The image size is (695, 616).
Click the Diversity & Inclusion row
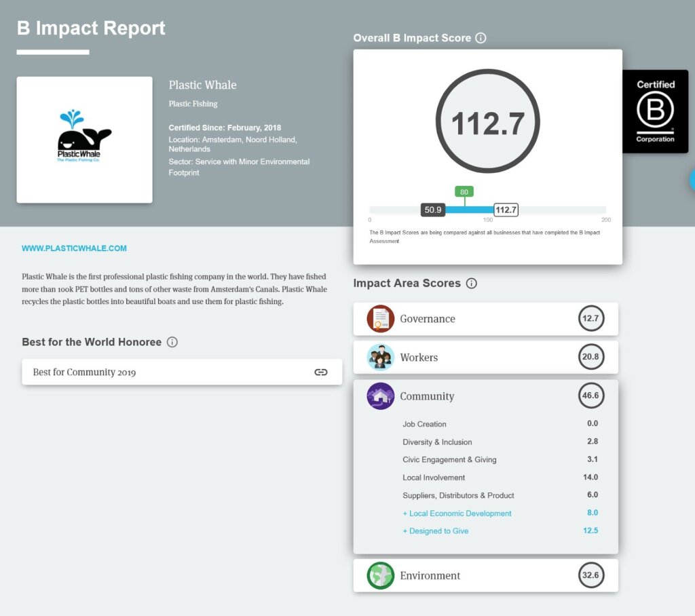pyautogui.click(x=500, y=442)
